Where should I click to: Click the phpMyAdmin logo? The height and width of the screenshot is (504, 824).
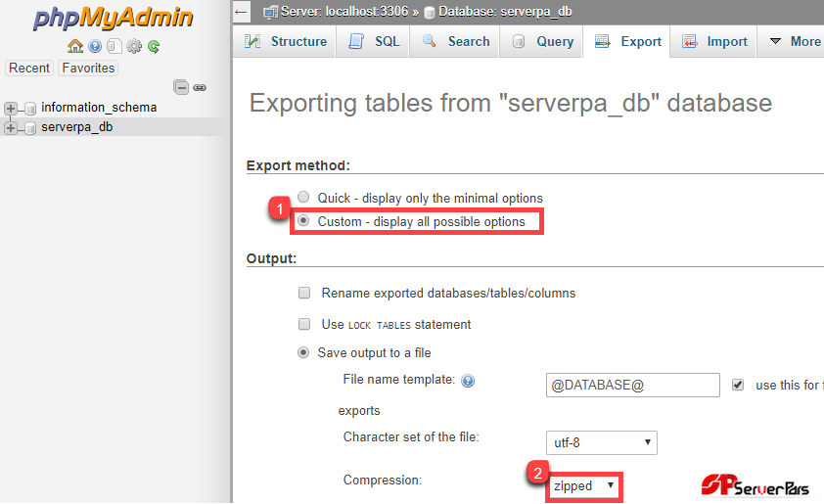pyautogui.click(x=113, y=18)
